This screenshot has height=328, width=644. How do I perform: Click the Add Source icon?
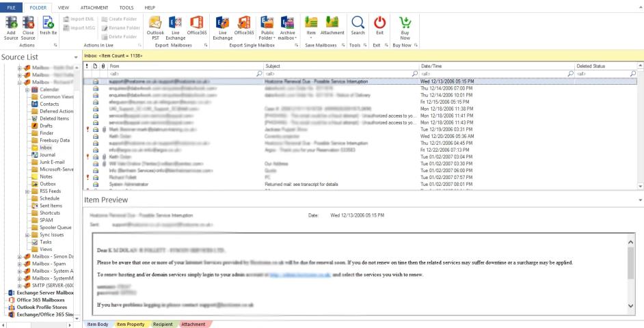pyautogui.click(x=10, y=25)
